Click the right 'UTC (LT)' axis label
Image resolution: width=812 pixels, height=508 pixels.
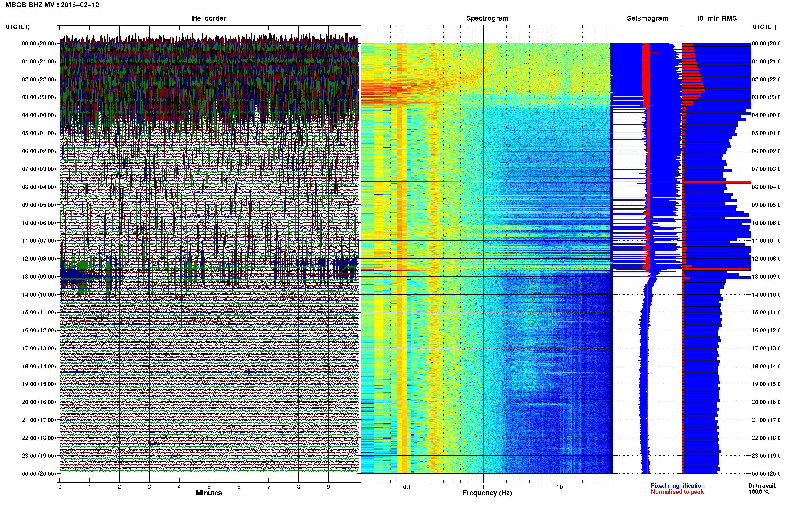point(764,27)
